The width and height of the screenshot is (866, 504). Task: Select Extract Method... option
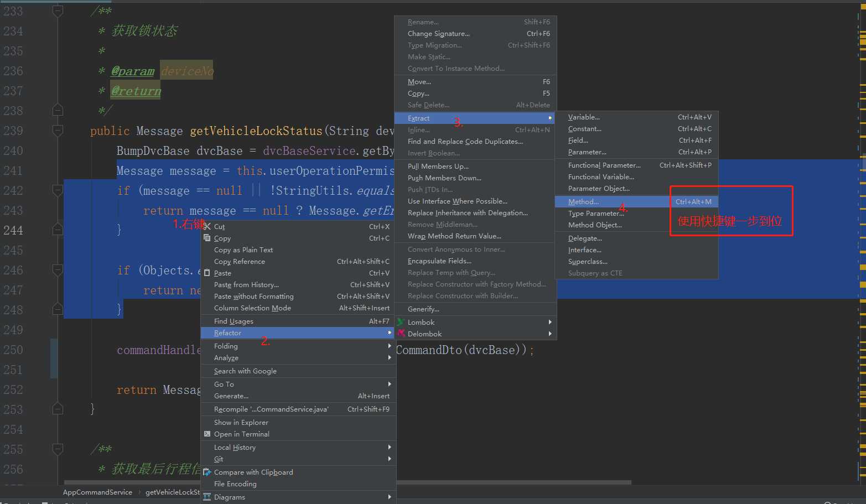(636, 201)
